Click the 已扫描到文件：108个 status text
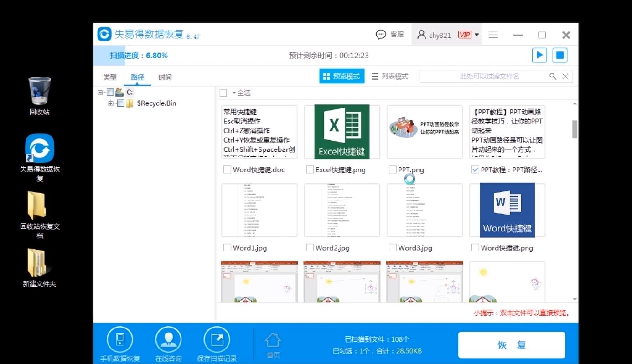The height and width of the screenshot is (364, 632). pos(377,339)
